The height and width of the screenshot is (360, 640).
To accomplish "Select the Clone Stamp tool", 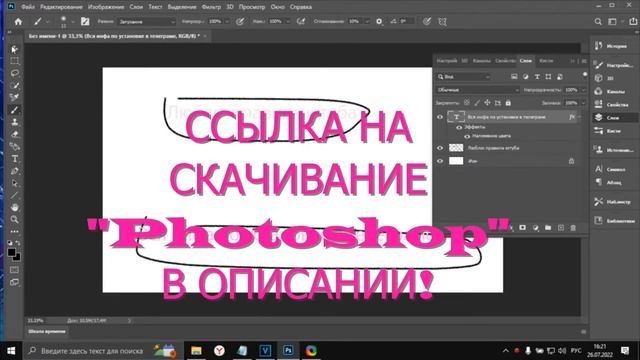I will click(x=14, y=122).
